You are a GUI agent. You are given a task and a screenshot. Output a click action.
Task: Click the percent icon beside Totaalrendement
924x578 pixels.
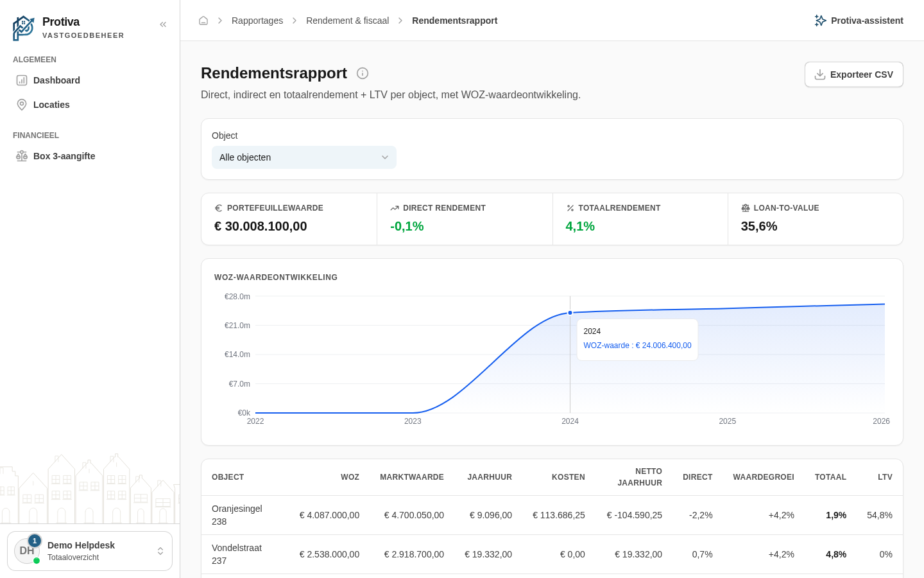click(x=570, y=208)
